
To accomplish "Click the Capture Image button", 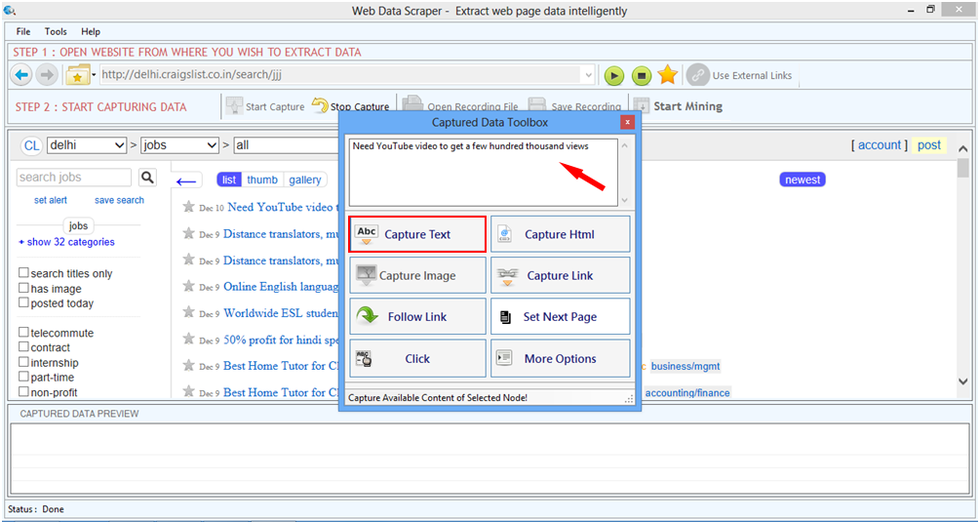I will click(417, 276).
